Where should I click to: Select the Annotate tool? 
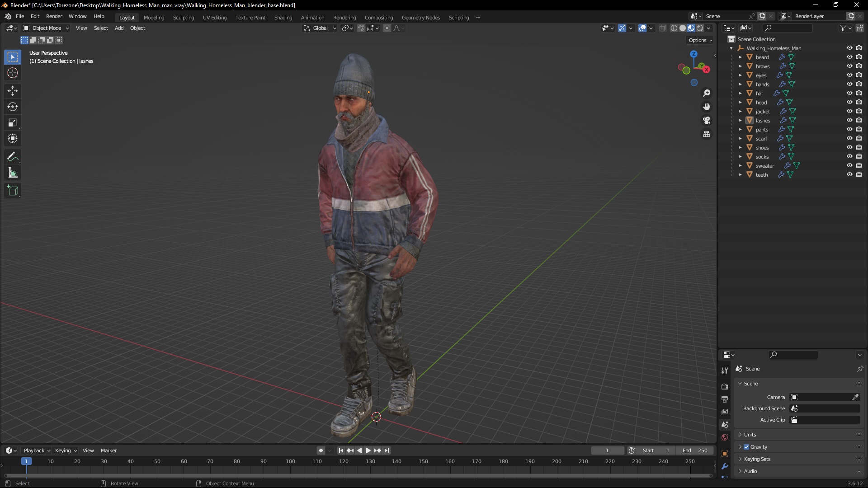tap(13, 157)
